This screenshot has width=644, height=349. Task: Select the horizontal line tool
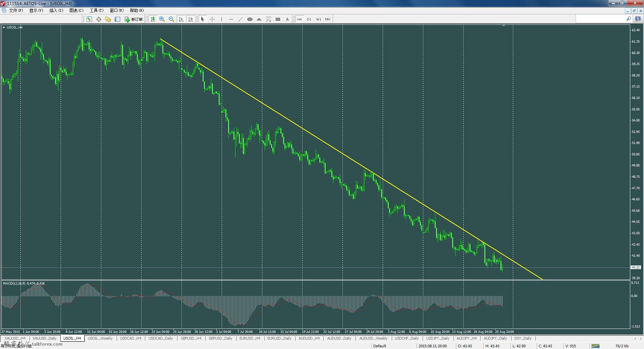231,19
